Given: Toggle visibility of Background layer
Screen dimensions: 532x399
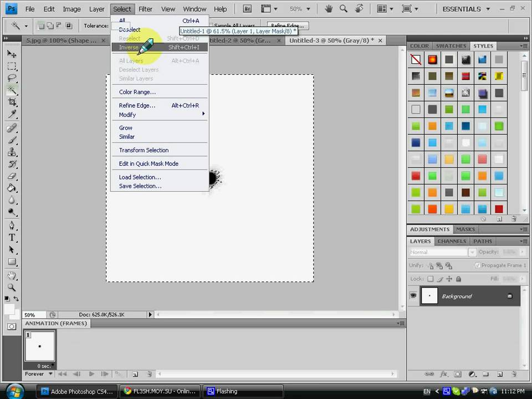Looking at the screenshot, I should pos(413,295).
